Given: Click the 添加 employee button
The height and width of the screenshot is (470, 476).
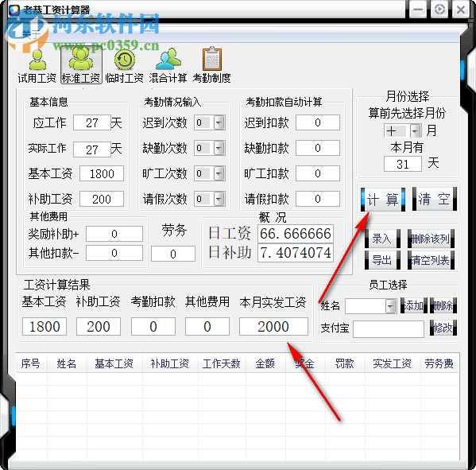Looking at the screenshot, I should click(x=414, y=305).
